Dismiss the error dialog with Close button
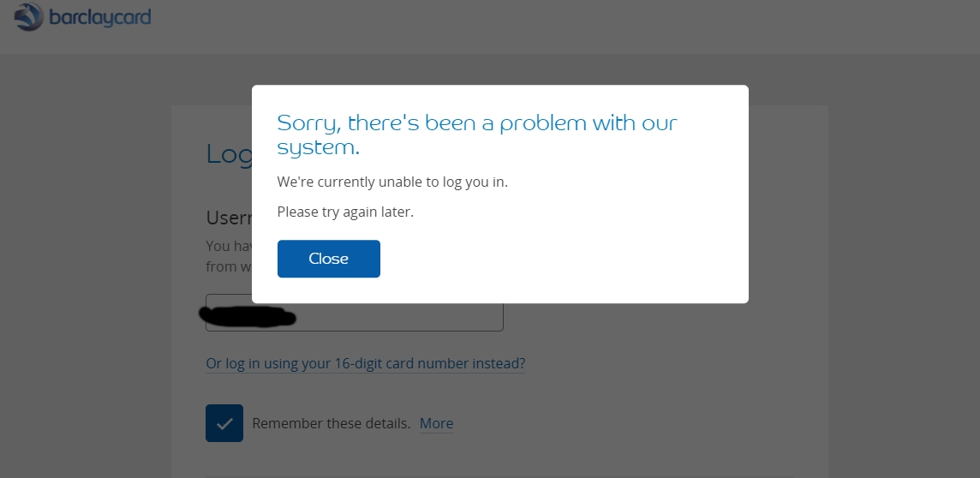This screenshot has width=980, height=478. 329,259
